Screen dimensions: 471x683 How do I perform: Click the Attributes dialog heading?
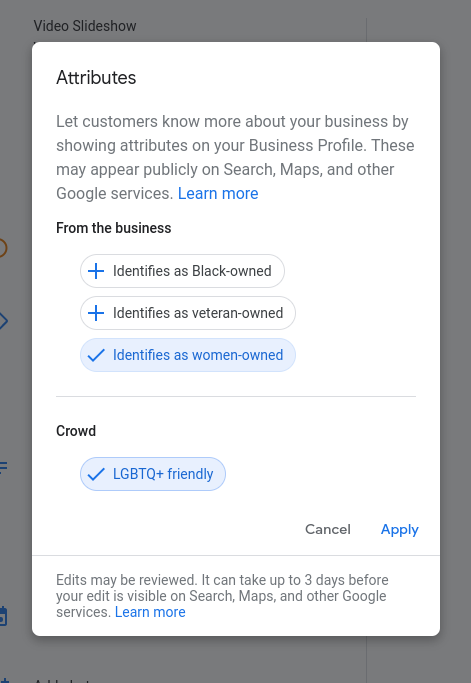coord(96,78)
